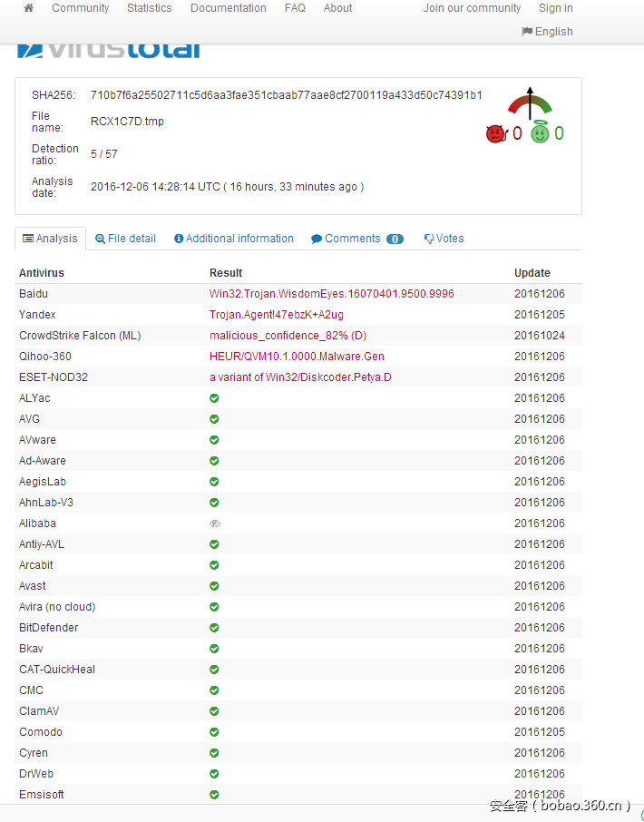Click the Sign in link
Image resolution: width=644 pixels, height=822 pixels.
[x=556, y=8]
